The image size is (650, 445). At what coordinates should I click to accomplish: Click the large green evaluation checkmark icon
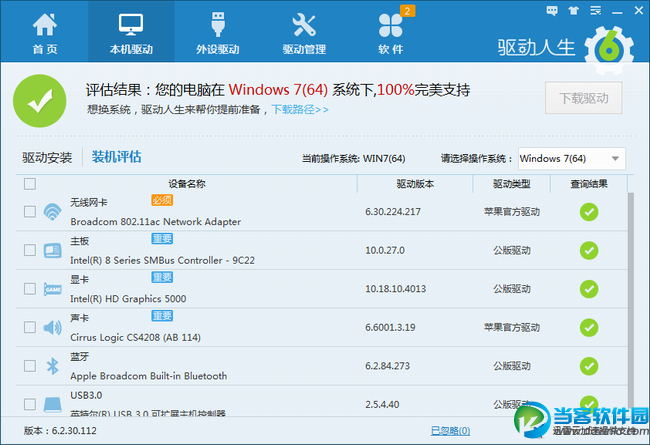pos(40,101)
